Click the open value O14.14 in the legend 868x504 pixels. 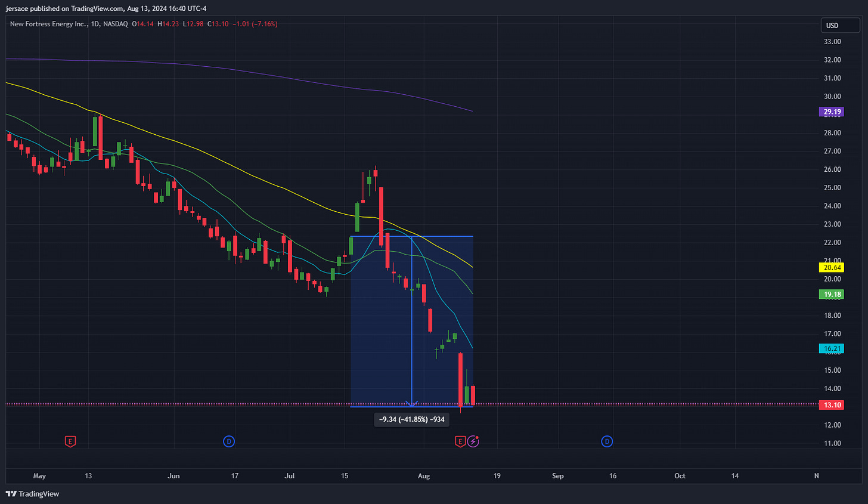143,24
